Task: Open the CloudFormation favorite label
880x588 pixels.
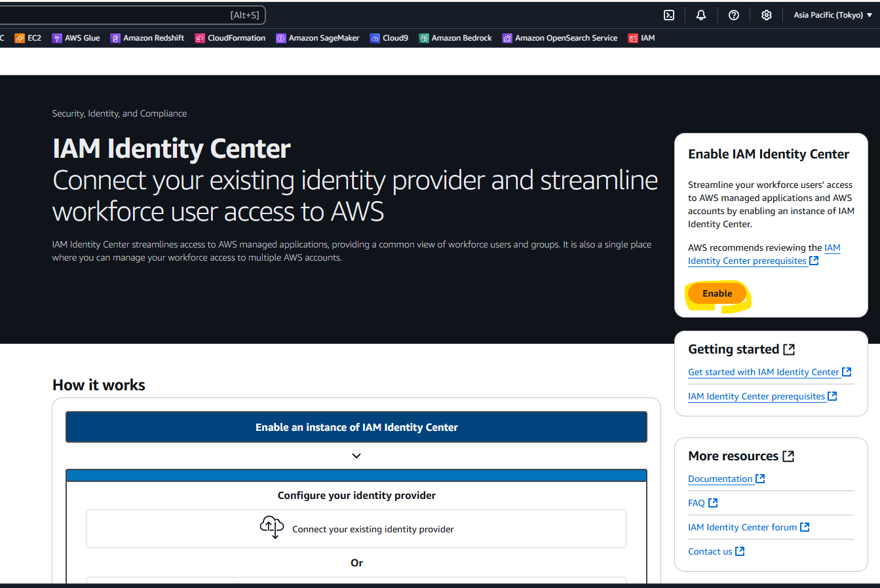Action: click(x=237, y=38)
